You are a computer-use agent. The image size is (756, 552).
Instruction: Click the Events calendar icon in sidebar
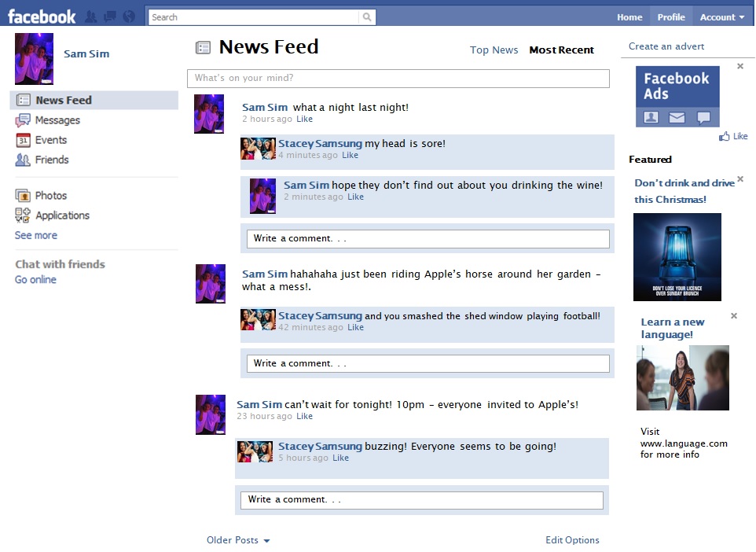(23, 140)
